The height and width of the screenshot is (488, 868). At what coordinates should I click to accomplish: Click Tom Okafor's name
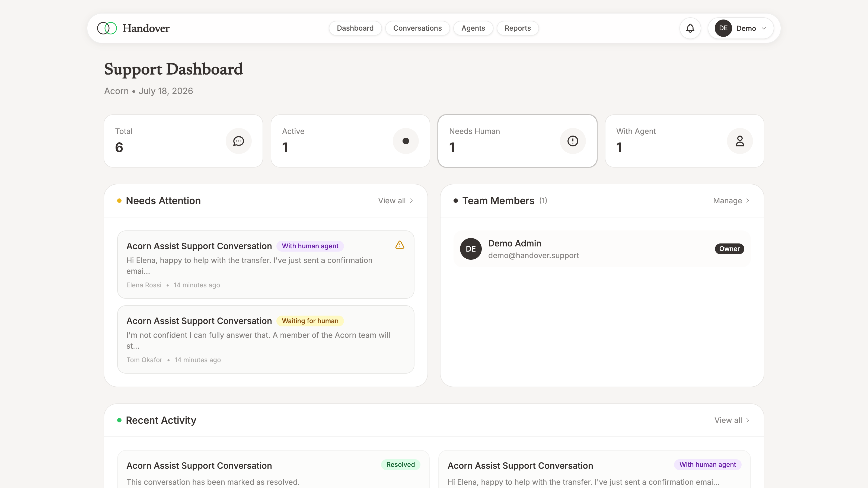click(144, 360)
